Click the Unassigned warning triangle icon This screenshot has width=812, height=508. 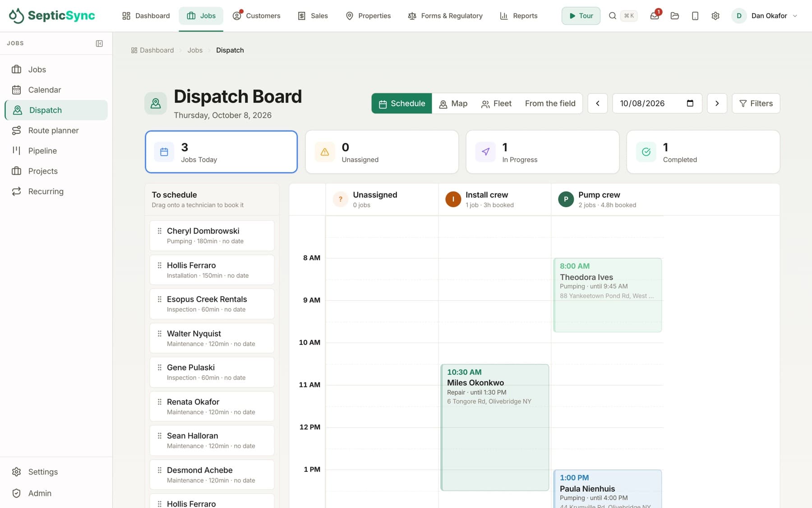click(325, 152)
